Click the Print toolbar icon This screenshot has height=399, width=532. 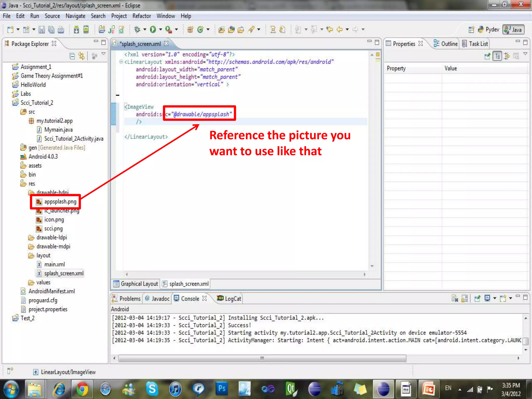point(61,30)
